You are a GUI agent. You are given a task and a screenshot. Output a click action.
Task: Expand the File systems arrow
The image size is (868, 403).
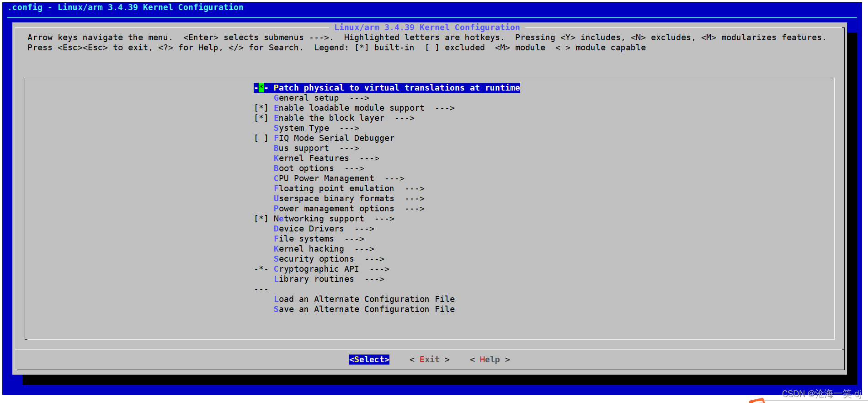(354, 239)
